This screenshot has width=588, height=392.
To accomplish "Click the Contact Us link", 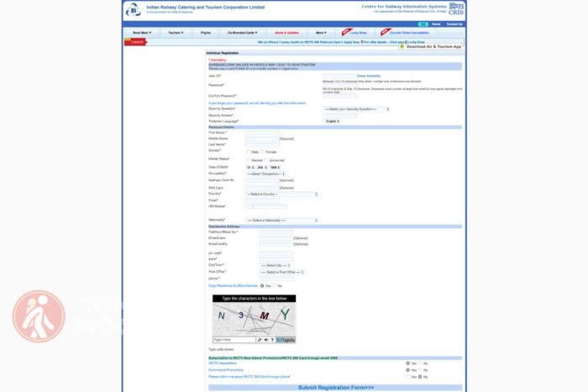I will (454, 24).
